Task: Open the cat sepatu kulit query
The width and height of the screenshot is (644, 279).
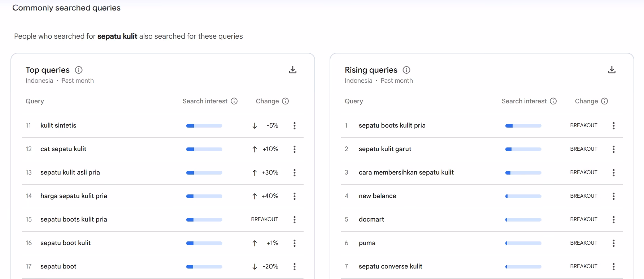Action: click(x=64, y=149)
